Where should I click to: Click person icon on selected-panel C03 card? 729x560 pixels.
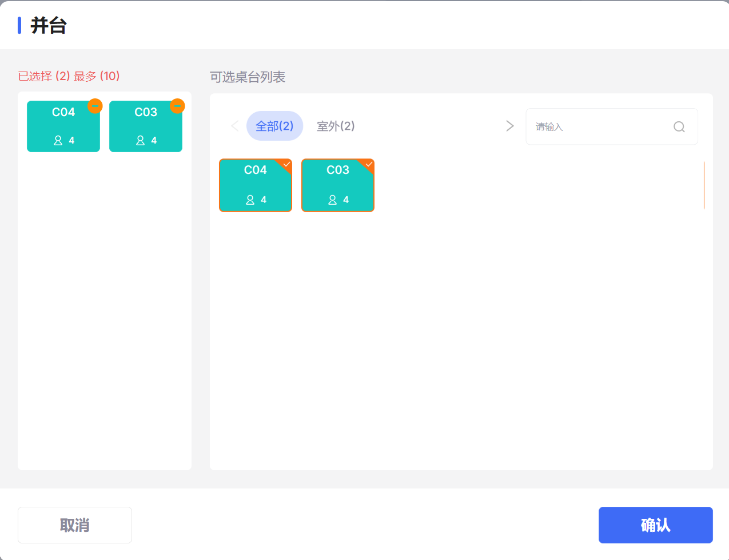pos(141,140)
